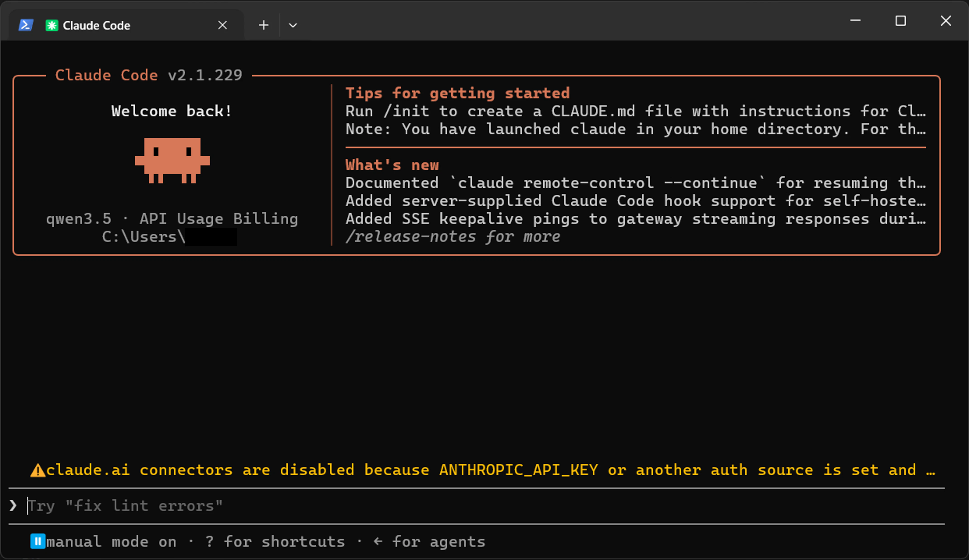
Task: Click the "Added SSE keepalive pings" line
Action: point(636,219)
